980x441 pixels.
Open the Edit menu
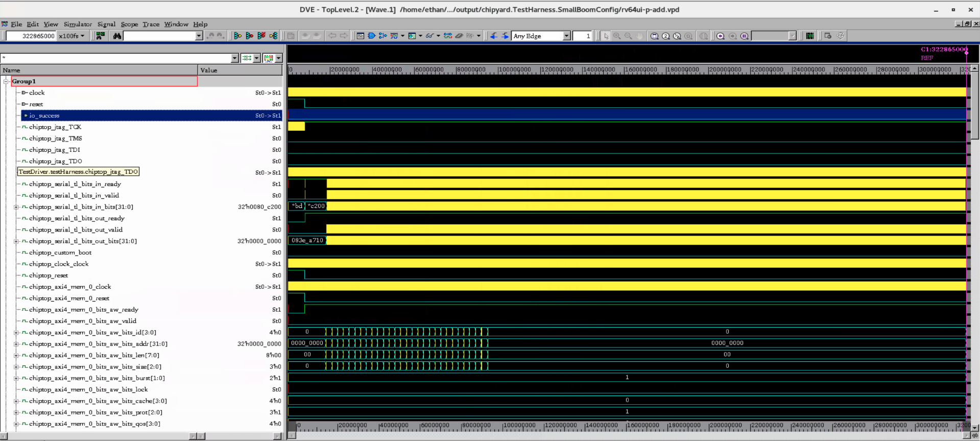tap(33, 24)
